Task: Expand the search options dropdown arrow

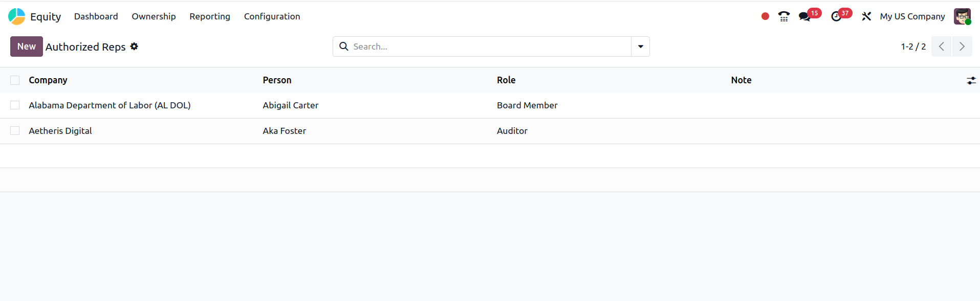Action: click(640, 47)
